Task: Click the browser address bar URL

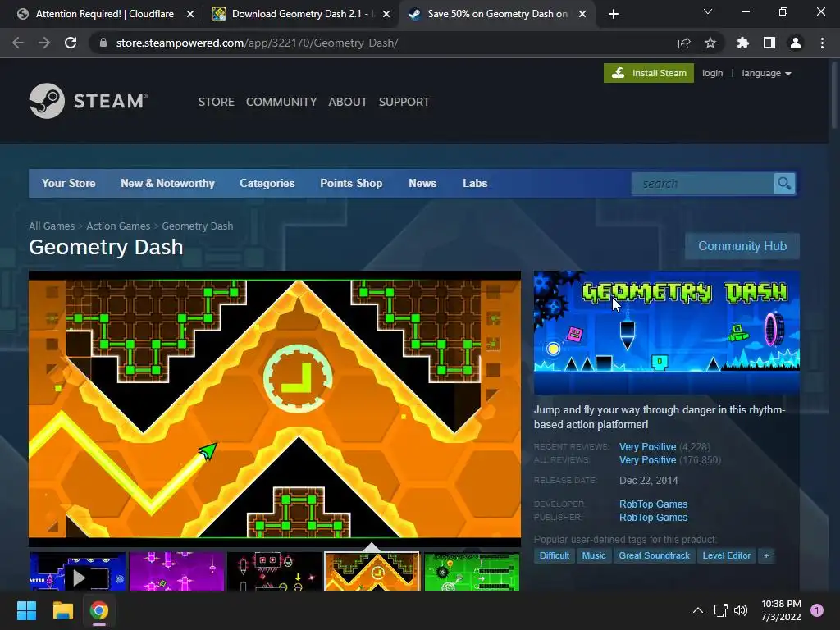Action: (257, 43)
